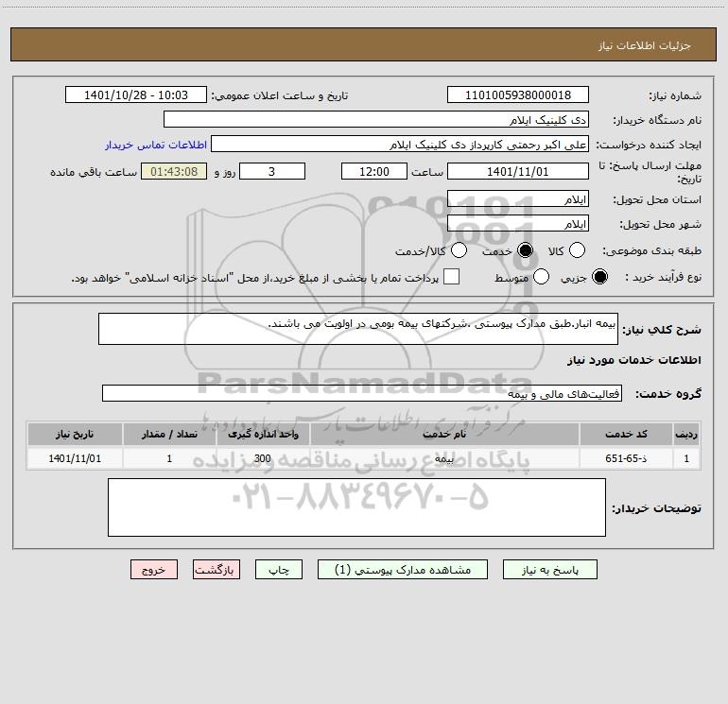Click the service code cell ذ-65-651

click(x=626, y=458)
